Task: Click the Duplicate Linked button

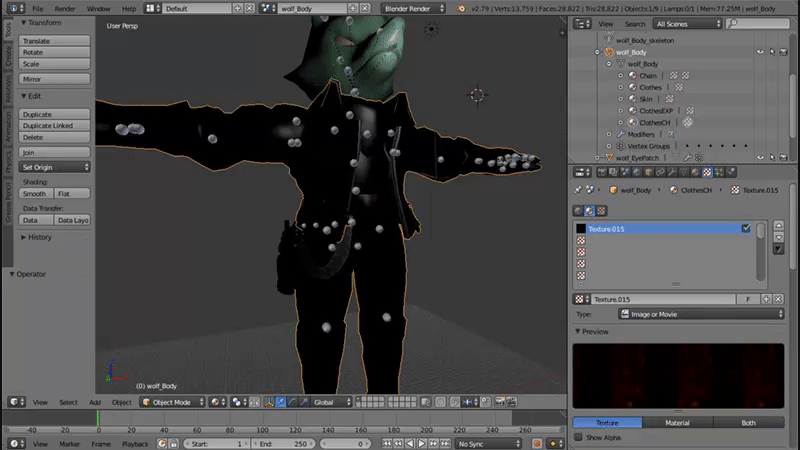Action: pos(54,126)
